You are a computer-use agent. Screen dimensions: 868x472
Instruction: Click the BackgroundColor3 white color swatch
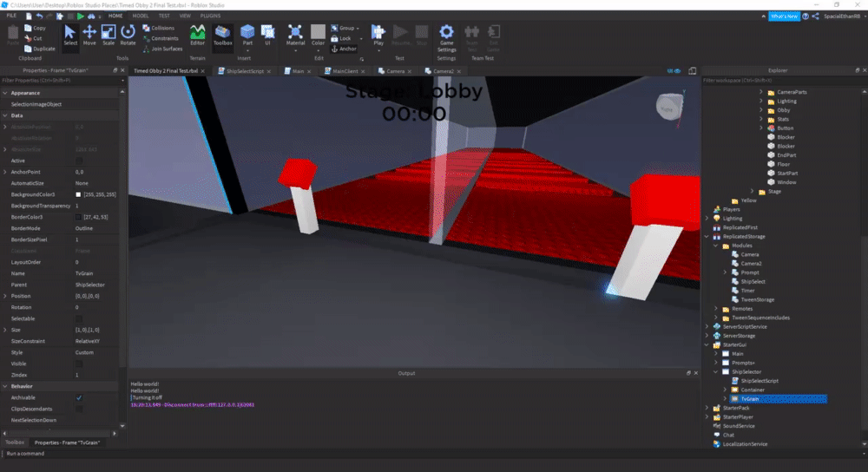pyautogui.click(x=78, y=194)
